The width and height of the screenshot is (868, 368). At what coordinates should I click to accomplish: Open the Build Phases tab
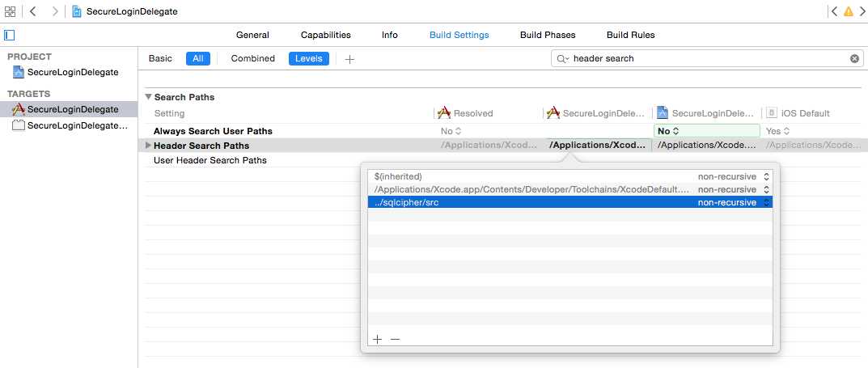548,35
